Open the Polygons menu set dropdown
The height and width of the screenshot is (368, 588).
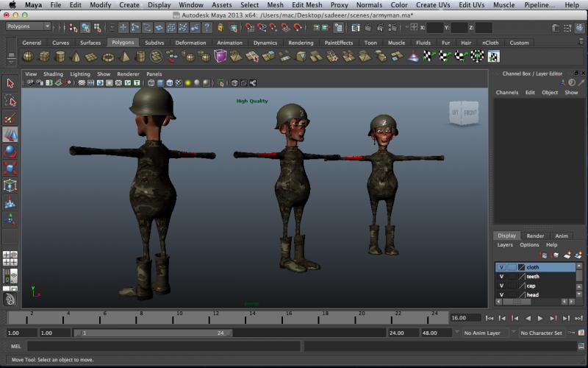[27, 26]
